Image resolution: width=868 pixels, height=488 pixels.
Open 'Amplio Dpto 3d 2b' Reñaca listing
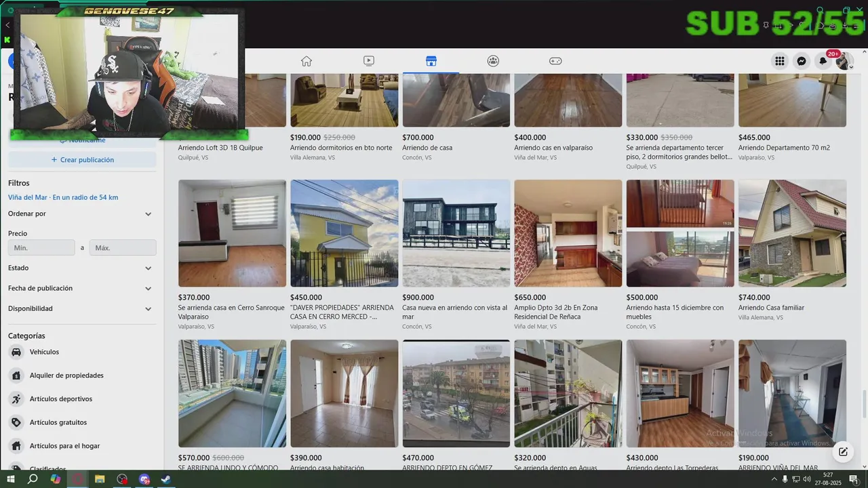(x=556, y=312)
